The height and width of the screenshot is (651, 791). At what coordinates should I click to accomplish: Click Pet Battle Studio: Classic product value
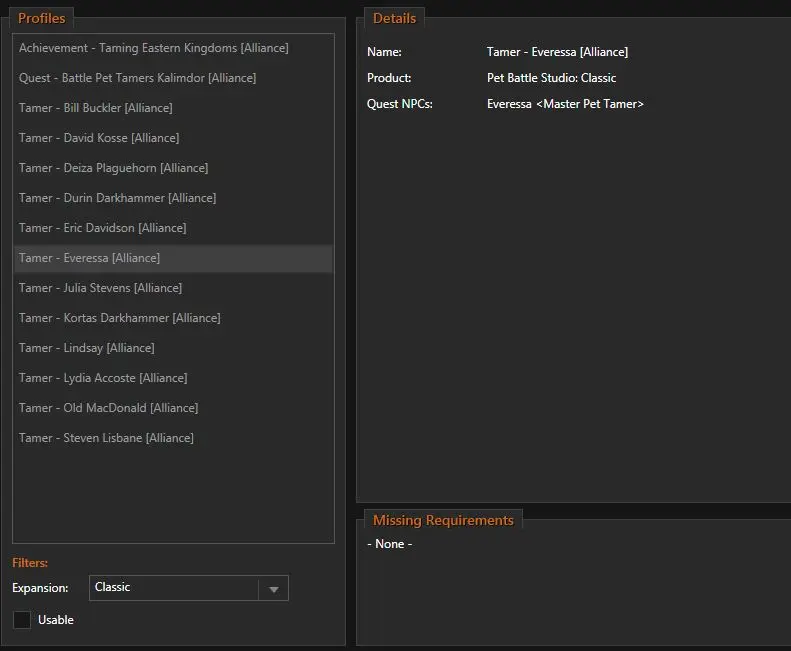551,78
